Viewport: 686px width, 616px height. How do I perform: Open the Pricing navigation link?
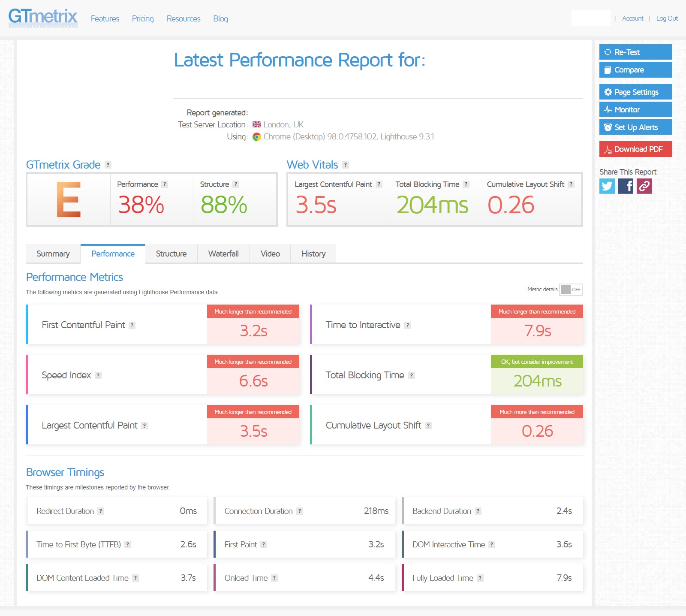point(143,18)
